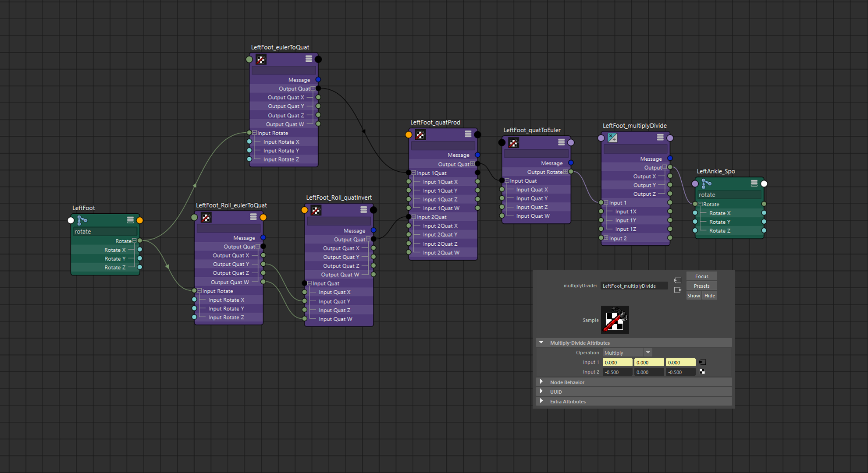Screen dimensions: 868x473
Task: Toggle the LeftFoot_quatProd node view mode icon
Action: point(468,134)
